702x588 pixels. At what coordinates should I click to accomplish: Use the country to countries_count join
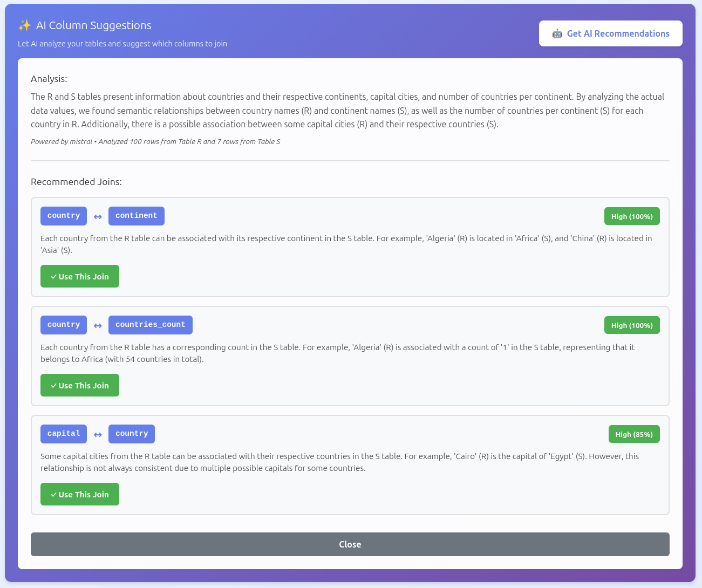coord(80,385)
